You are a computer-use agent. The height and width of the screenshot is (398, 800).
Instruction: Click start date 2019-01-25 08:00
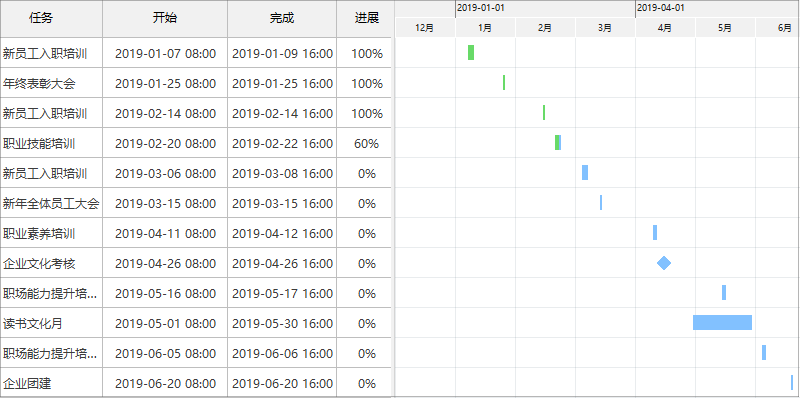pos(165,83)
